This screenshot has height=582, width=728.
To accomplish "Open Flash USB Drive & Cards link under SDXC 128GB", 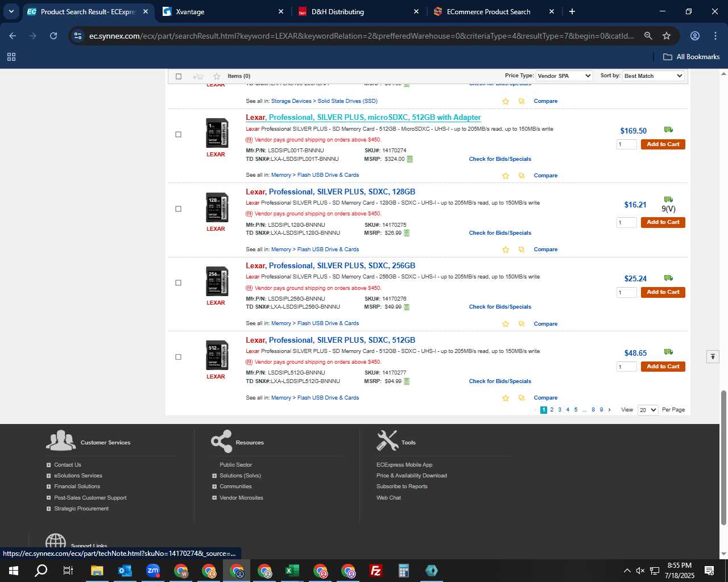I will [x=328, y=250].
